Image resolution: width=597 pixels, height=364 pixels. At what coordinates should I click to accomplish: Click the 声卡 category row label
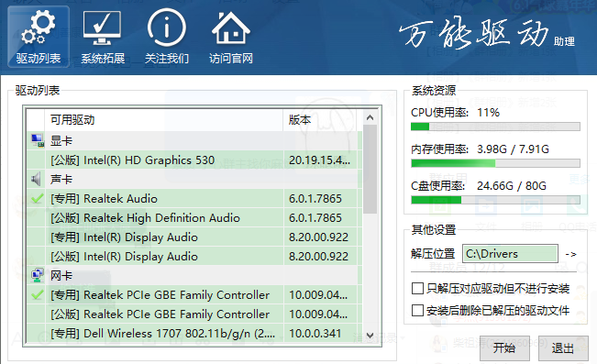pyautogui.click(x=61, y=179)
